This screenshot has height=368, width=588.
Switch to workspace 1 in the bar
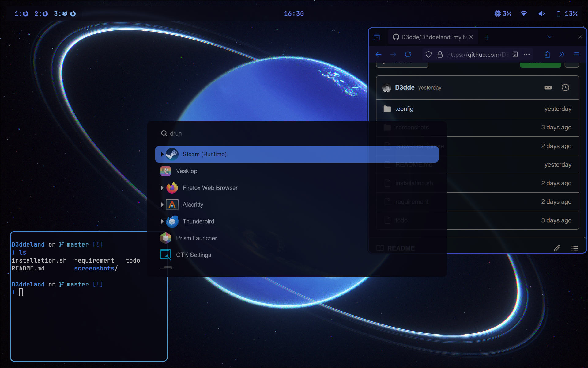coord(21,13)
